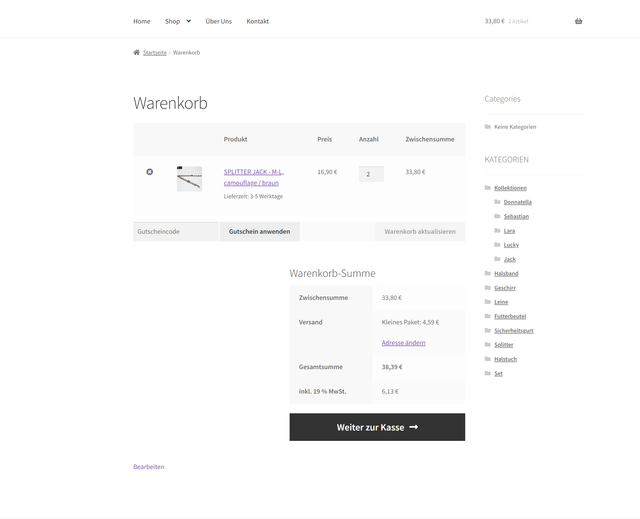Click folder icon next to Jack
640x519 pixels.
[497, 259]
